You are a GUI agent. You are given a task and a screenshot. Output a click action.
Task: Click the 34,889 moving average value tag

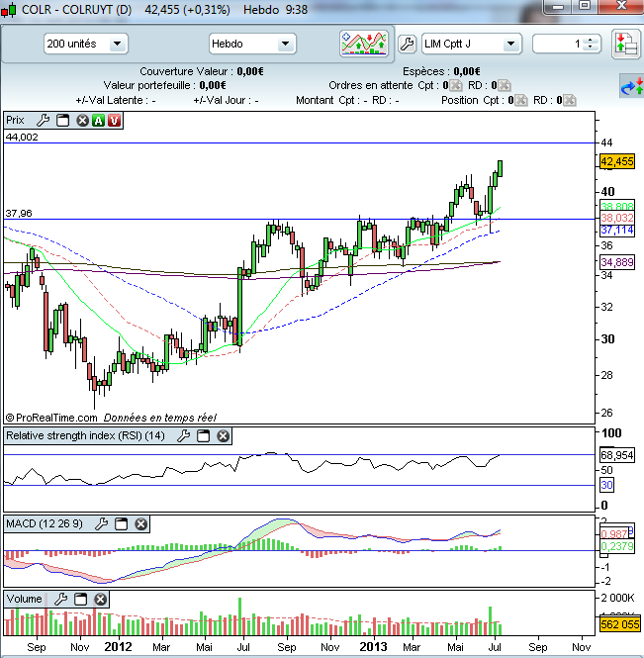click(x=616, y=262)
